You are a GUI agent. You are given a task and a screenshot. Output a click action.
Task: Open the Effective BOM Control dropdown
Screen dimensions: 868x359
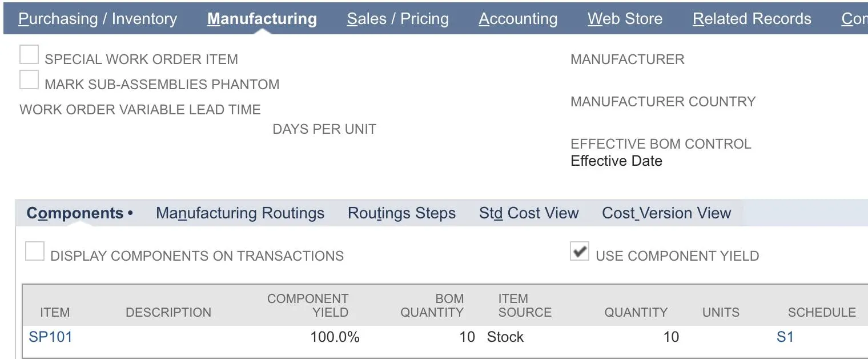[616, 161]
